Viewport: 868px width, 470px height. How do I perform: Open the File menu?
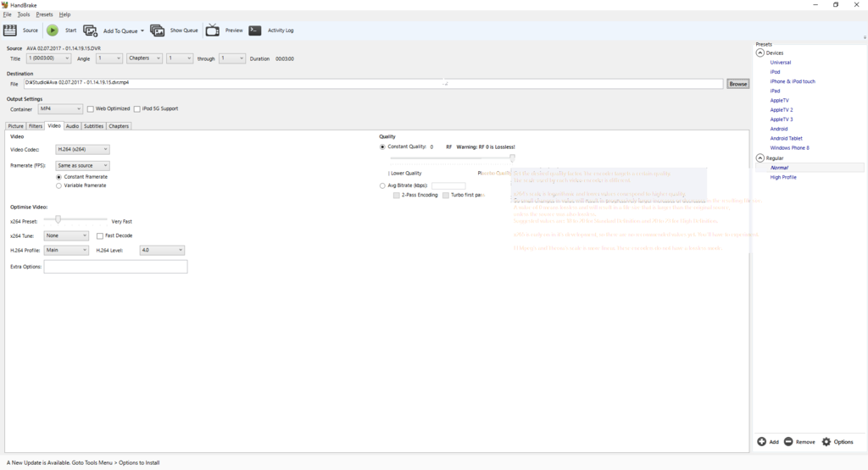tap(7, 14)
